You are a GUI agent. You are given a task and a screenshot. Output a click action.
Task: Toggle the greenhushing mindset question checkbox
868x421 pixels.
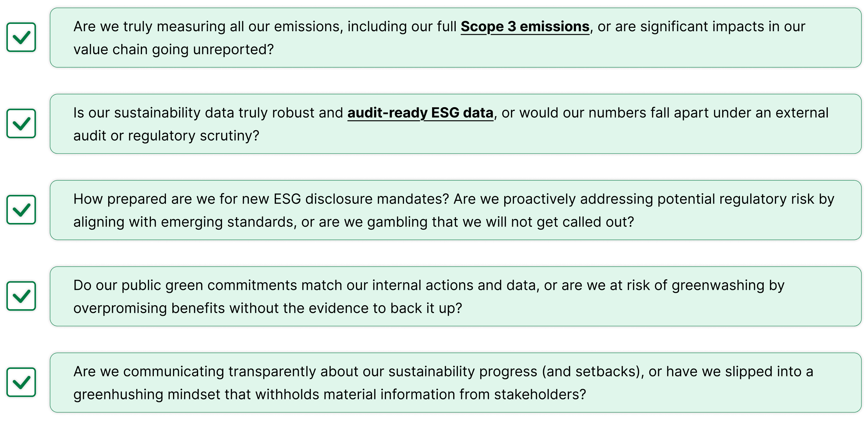click(21, 382)
